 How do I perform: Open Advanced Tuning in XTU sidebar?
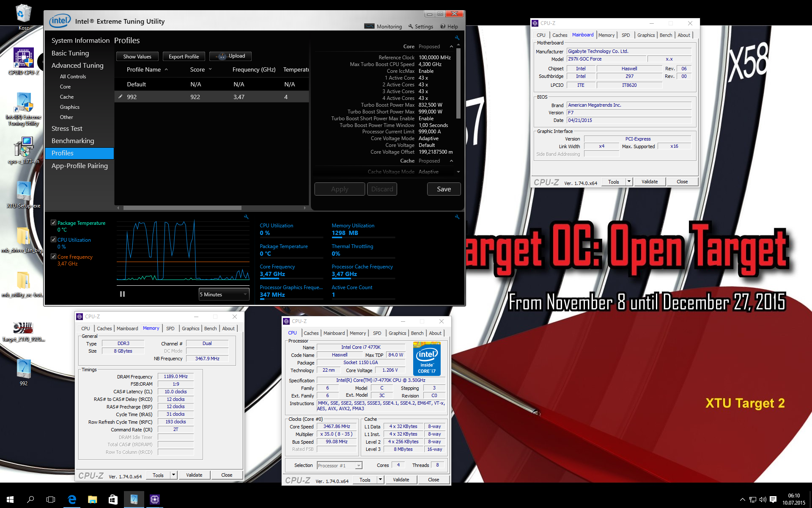coord(77,65)
